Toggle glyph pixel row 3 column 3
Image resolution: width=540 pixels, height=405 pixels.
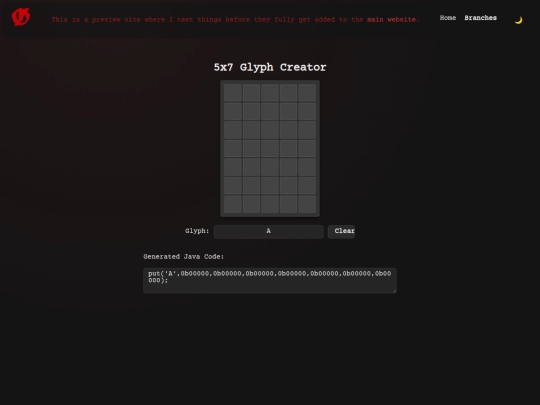(x=270, y=130)
